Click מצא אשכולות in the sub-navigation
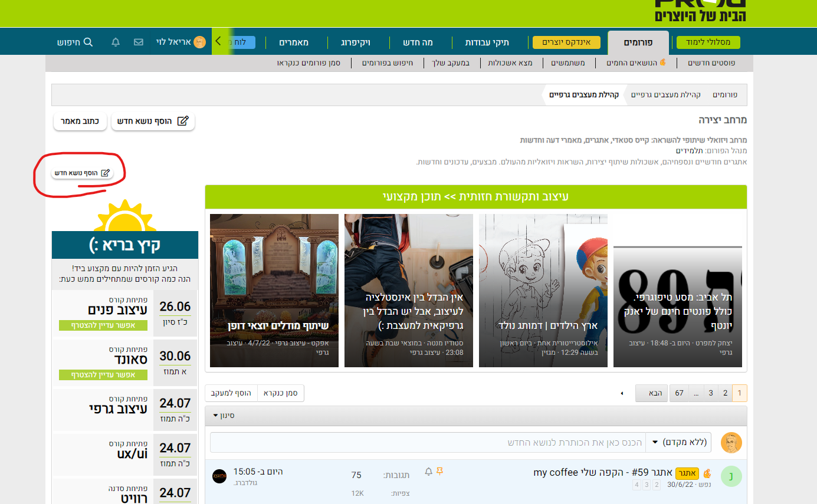 (x=511, y=62)
